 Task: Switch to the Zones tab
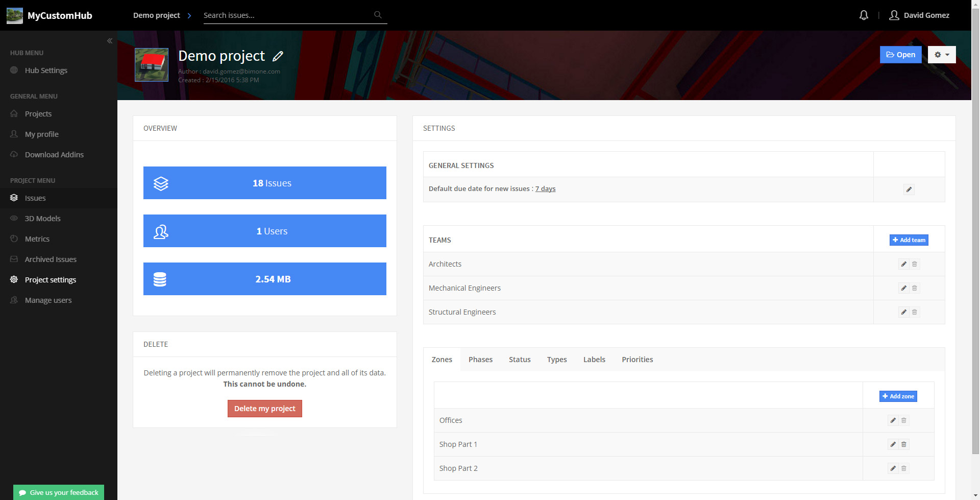point(442,360)
